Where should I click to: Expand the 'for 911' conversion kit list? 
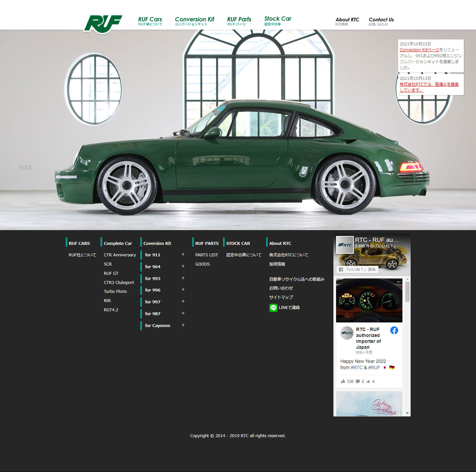(x=183, y=254)
